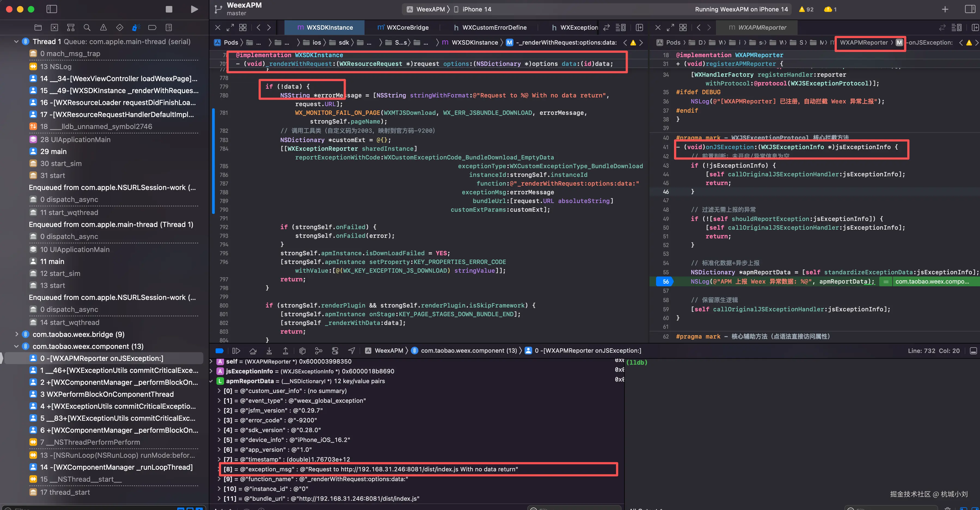This screenshot has width=980, height=510.
Task: Toggle the inspector panel on right
Action: pos(970,9)
